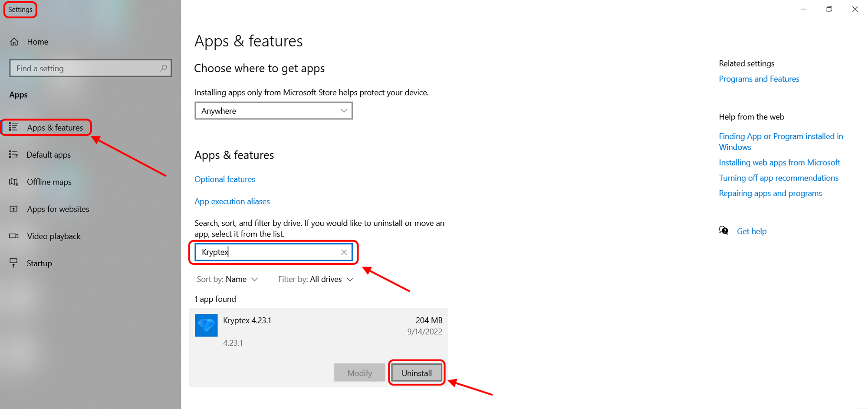Screen dimensions: 868x409
Task: Click the 9/14/2022 install date
Action: [424, 332]
